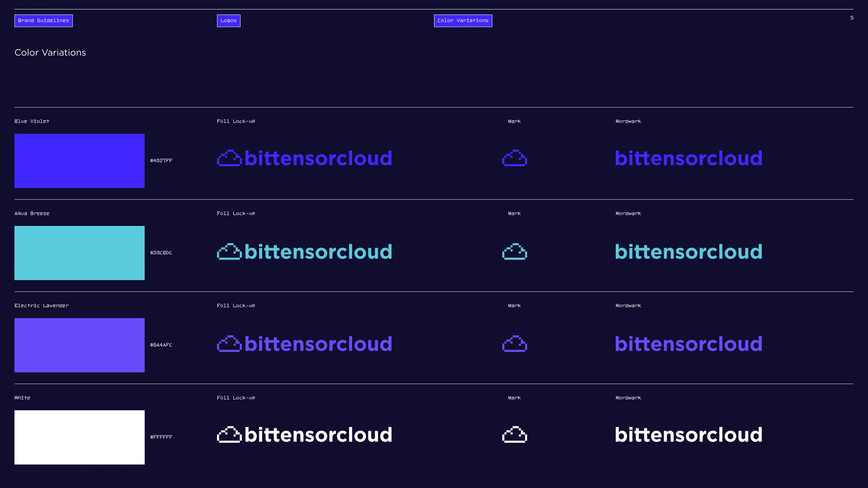This screenshot has width=868, height=488.
Task: Click the Electric Lavender cloud mark icon
Action: [x=514, y=344]
